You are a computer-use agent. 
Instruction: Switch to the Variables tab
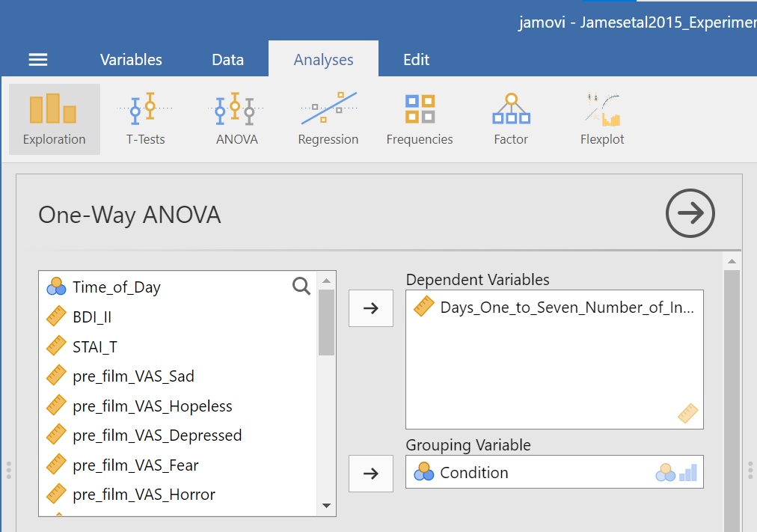(x=131, y=59)
